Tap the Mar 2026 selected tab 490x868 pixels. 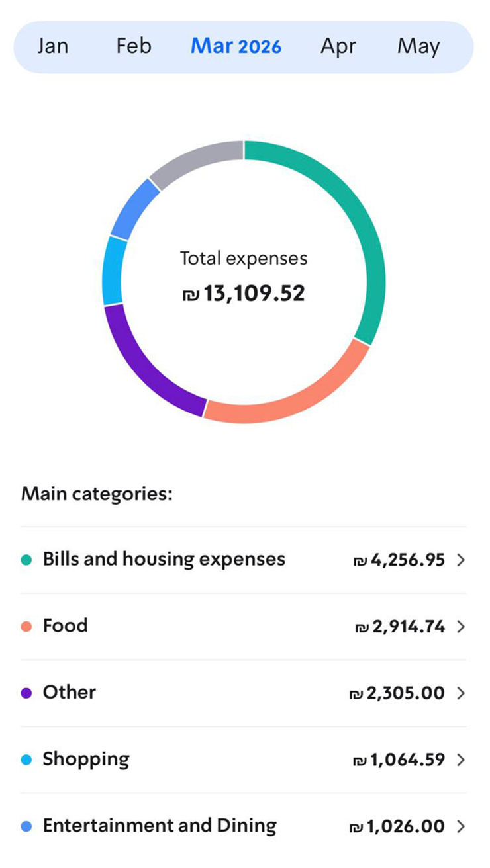236,46
